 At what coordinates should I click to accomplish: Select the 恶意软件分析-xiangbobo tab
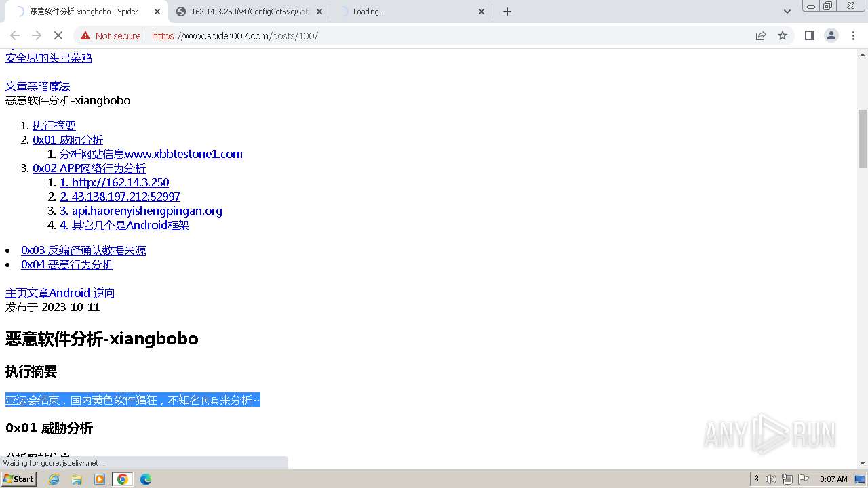tap(86, 12)
